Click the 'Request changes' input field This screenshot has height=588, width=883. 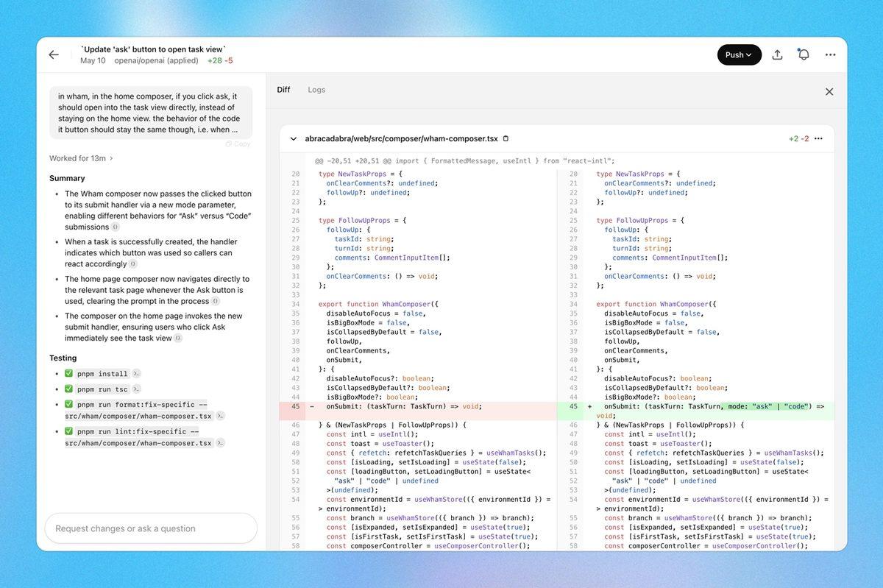[x=150, y=528]
